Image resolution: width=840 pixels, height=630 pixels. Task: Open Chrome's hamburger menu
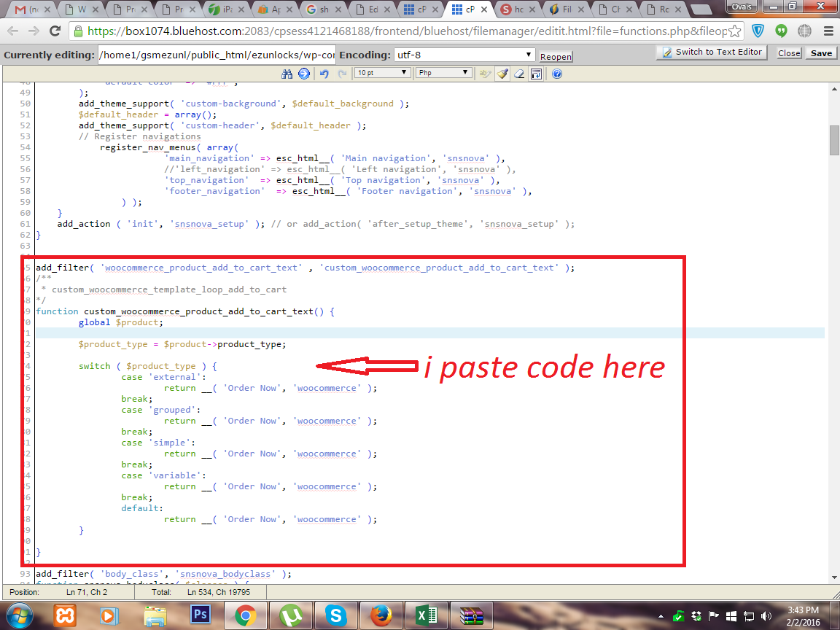click(828, 31)
